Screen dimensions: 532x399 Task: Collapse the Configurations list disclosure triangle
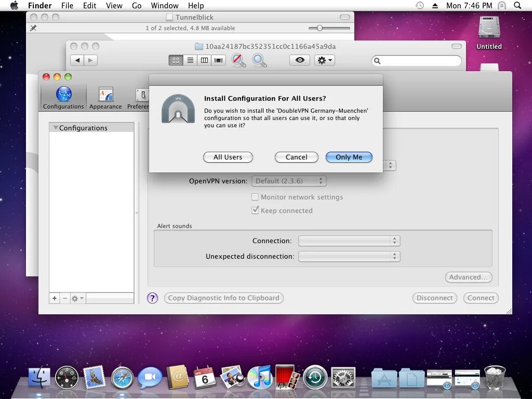tap(55, 128)
